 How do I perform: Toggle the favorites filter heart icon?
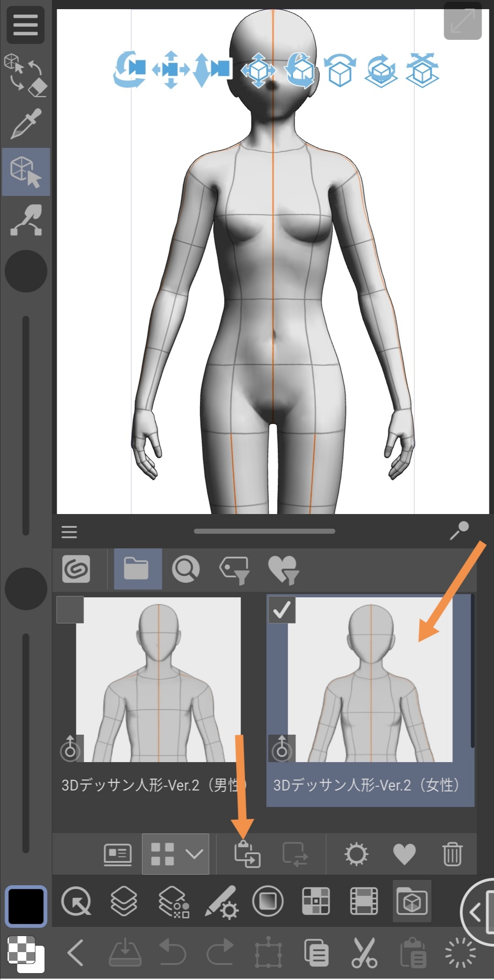283,569
